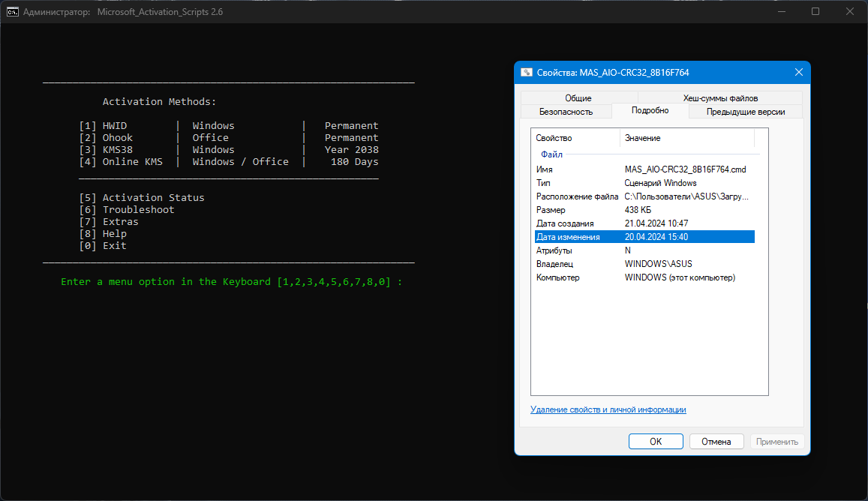Switch to the Общие tab
Screen dimensions: 868x501
click(x=578, y=97)
